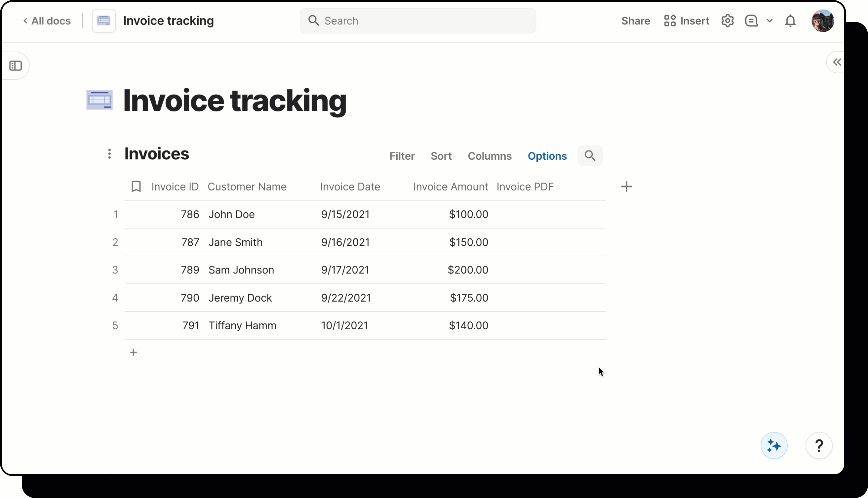Screen dimensions: 868x498
Task: Open the Columns dropdown for the table
Action: coord(490,156)
